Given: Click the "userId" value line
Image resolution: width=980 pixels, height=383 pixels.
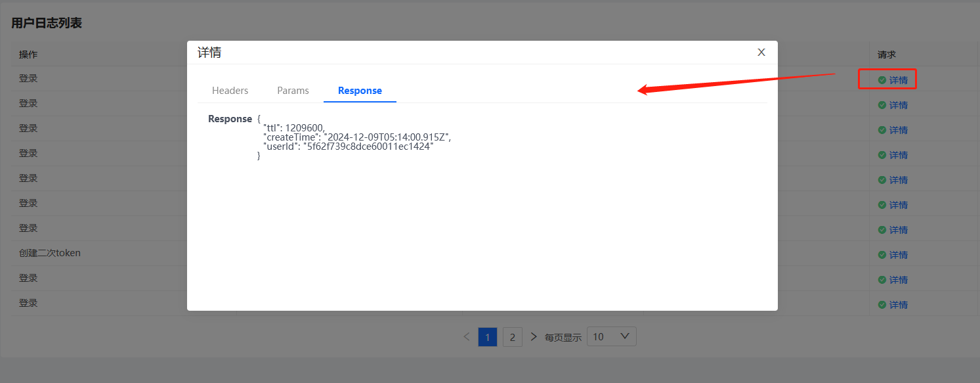Looking at the screenshot, I should (x=349, y=146).
